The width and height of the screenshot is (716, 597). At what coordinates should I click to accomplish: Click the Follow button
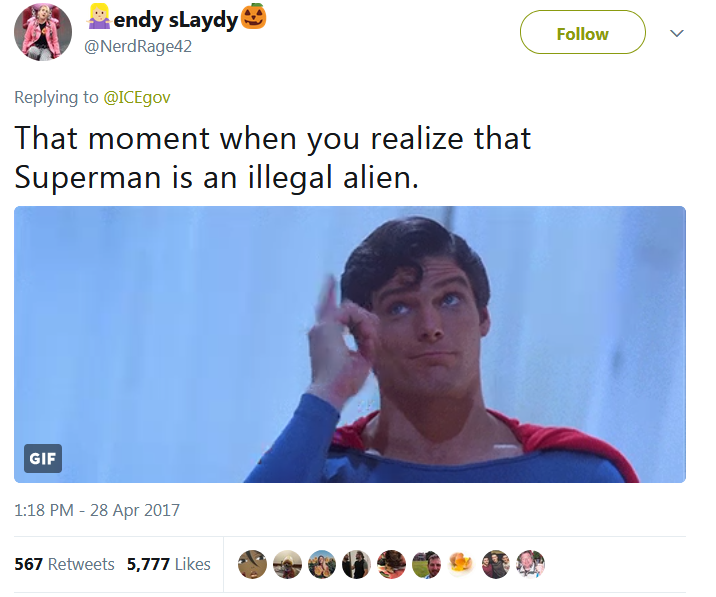(x=583, y=32)
